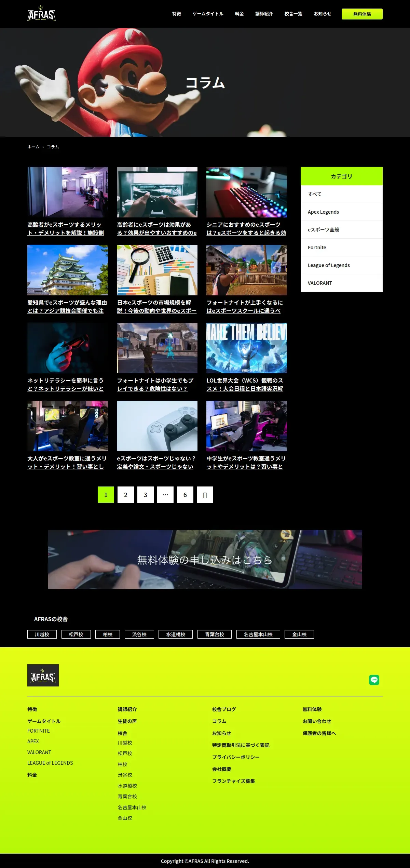Open the magnifying glass charts thumbnail
Screen dimensions: 410x868
click(x=157, y=270)
